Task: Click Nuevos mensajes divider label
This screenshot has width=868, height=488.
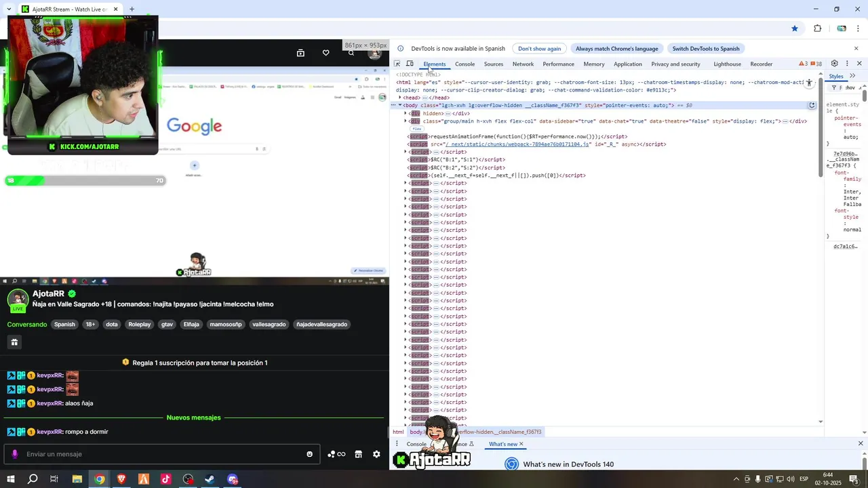Action: click(194, 418)
